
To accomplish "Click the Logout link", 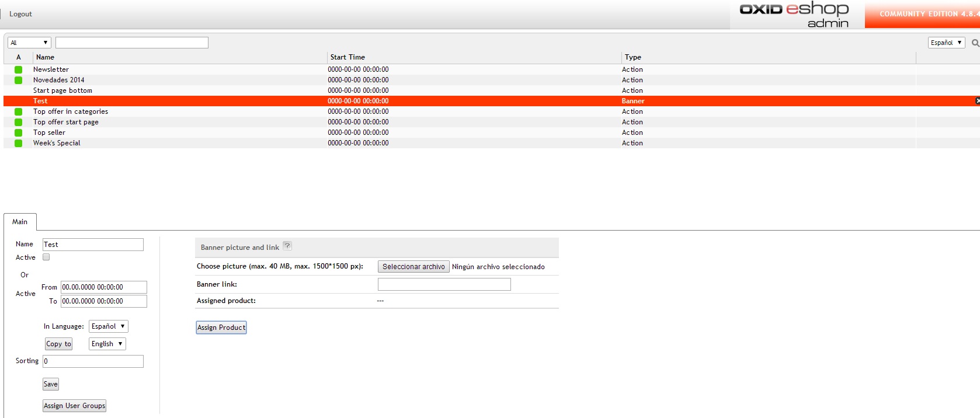I will (20, 14).
